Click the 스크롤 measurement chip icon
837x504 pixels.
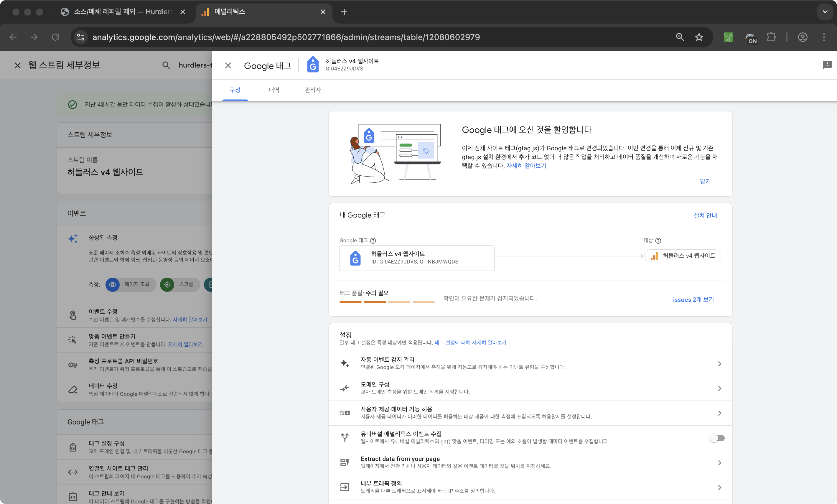[x=167, y=285]
